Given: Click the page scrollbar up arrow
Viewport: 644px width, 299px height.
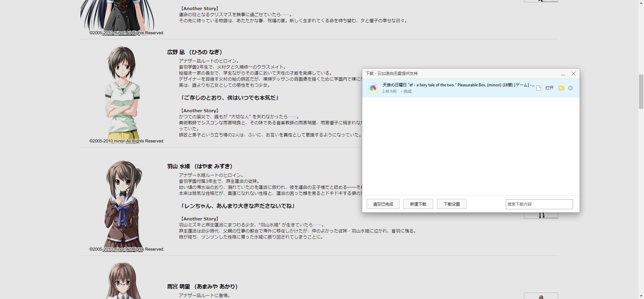Looking at the screenshot, I should tap(641, 3).
